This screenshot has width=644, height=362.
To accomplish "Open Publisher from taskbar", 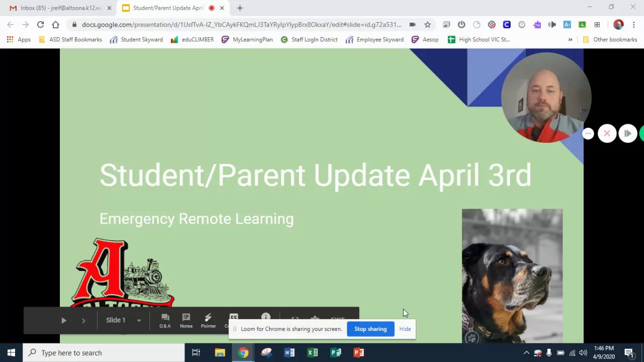I will pyautogui.click(x=336, y=352).
